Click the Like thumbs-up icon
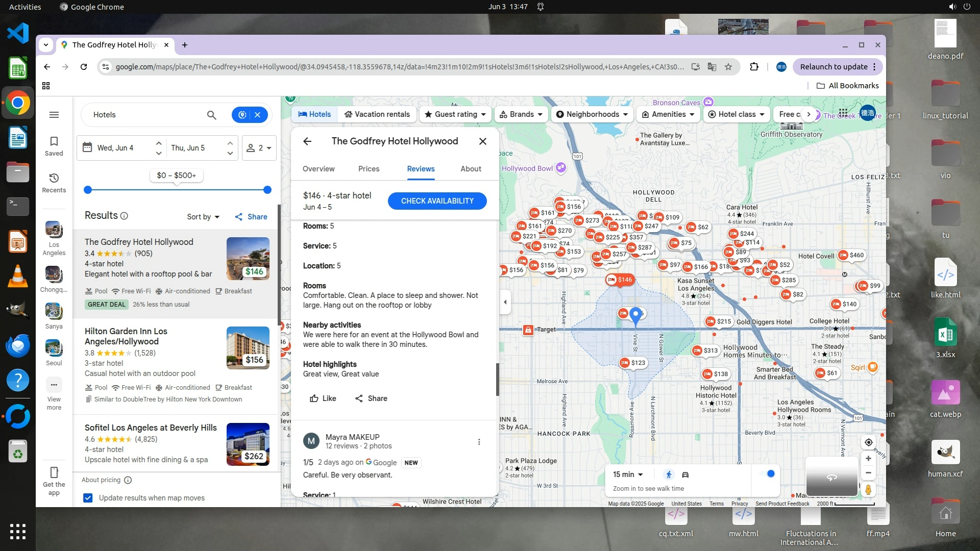The width and height of the screenshot is (980, 551). (x=314, y=398)
